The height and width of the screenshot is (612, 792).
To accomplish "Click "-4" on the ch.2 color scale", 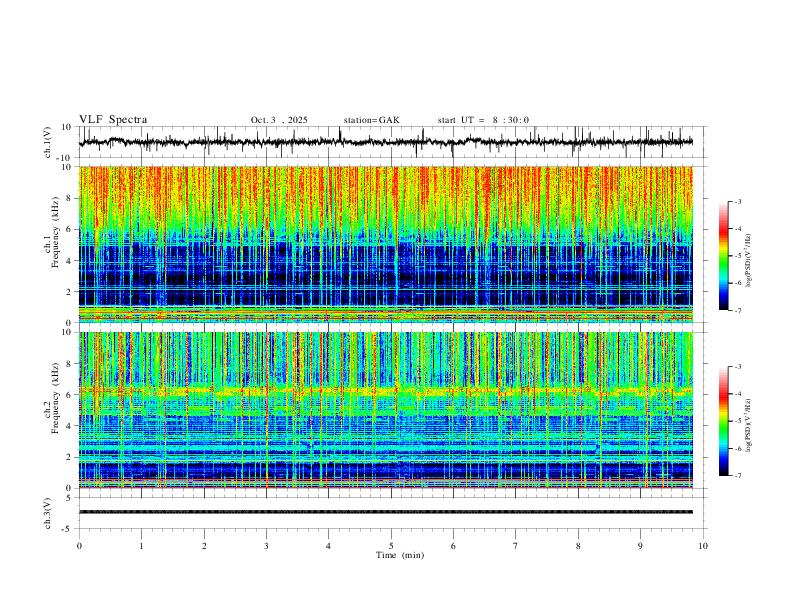I will pyautogui.click(x=737, y=394).
